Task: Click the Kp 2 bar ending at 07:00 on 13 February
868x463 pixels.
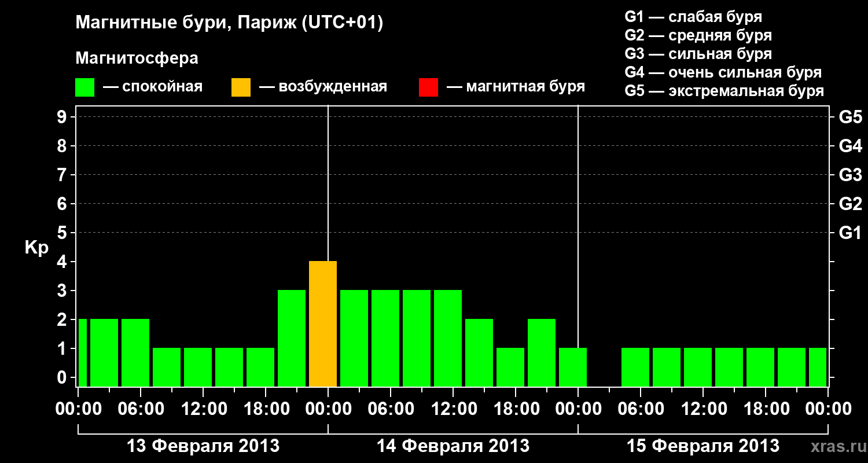Action: point(135,353)
